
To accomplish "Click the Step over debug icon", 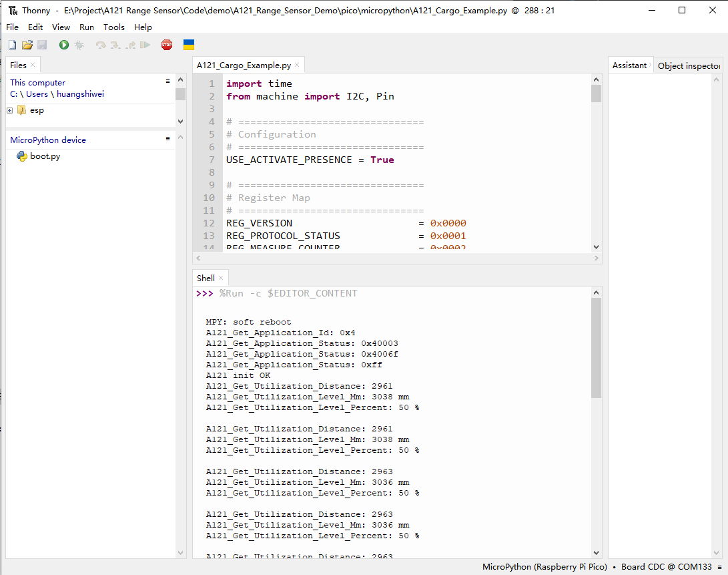I will 101,45.
